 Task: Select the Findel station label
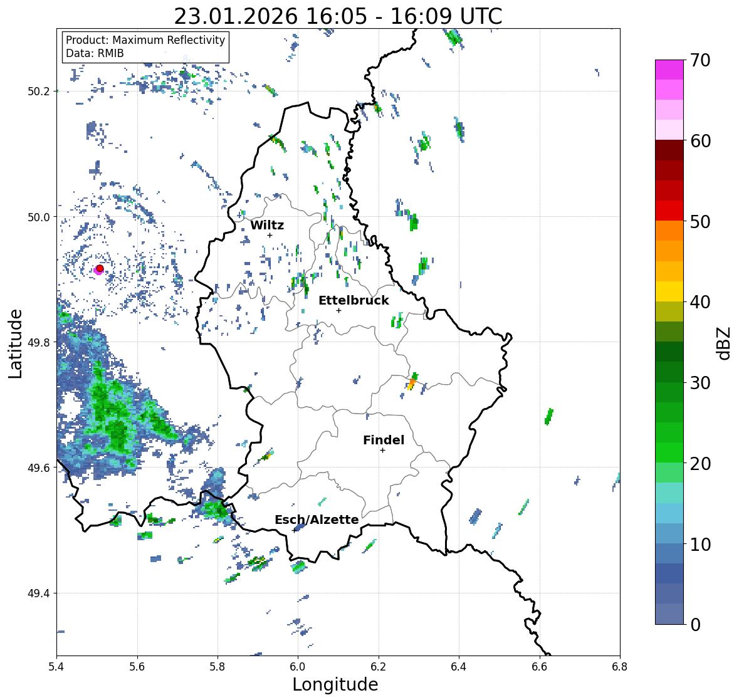(x=384, y=440)
